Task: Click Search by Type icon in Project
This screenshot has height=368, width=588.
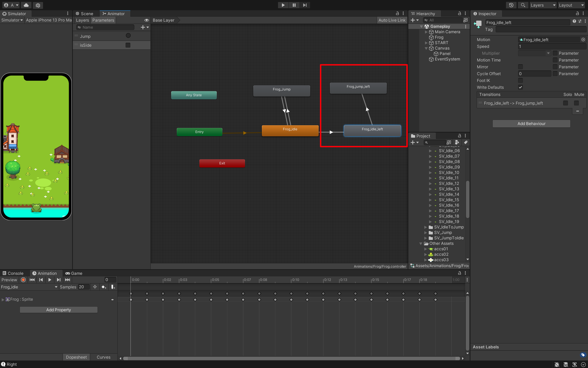Action: [457, 142]
